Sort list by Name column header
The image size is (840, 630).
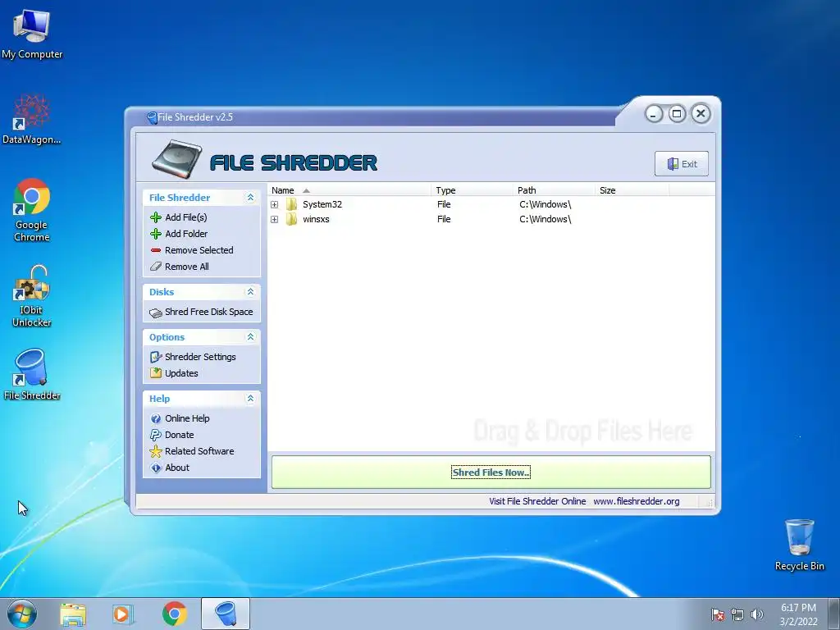click(349, 190)
